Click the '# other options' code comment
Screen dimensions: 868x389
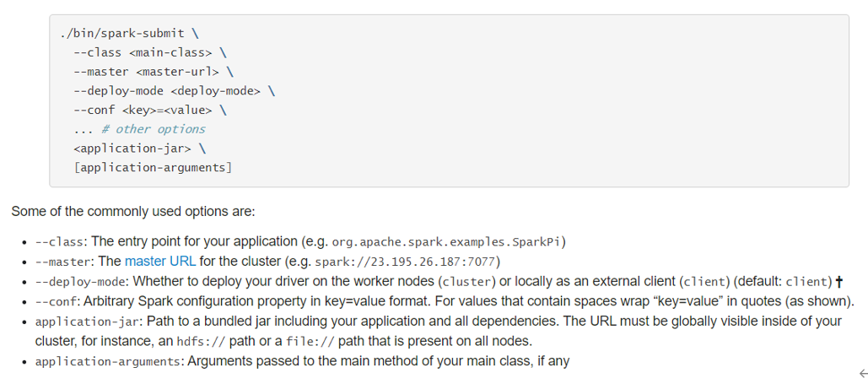point(153,129)
